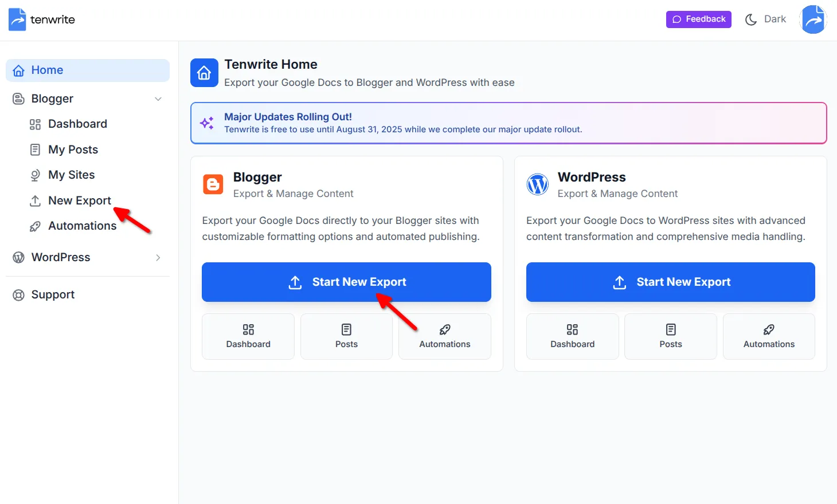Switch to Dark mode
The height and width of the screenshot is (504, 837).
765,19
